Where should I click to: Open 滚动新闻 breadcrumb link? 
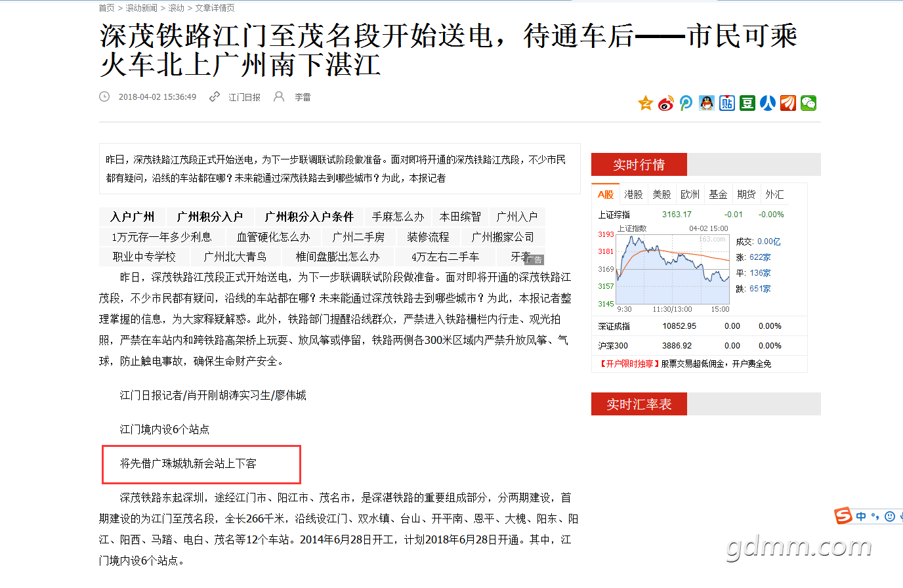click(x=141, y=8)
